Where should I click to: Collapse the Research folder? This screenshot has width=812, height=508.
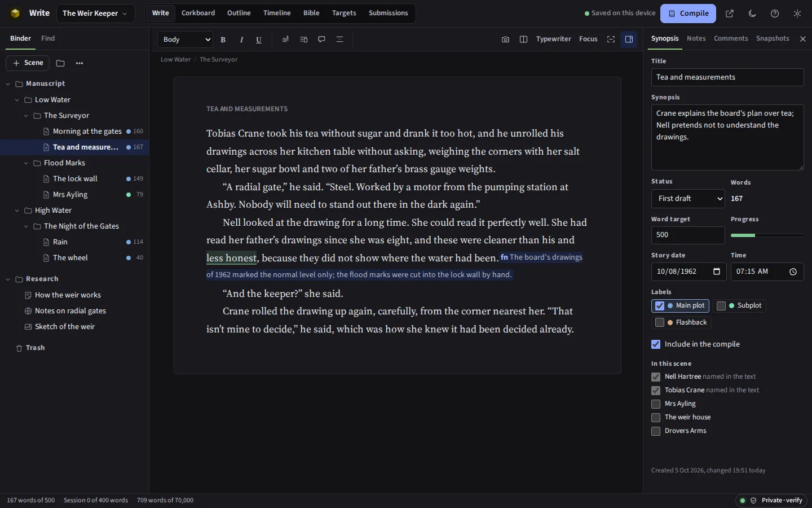coord(8,279)
